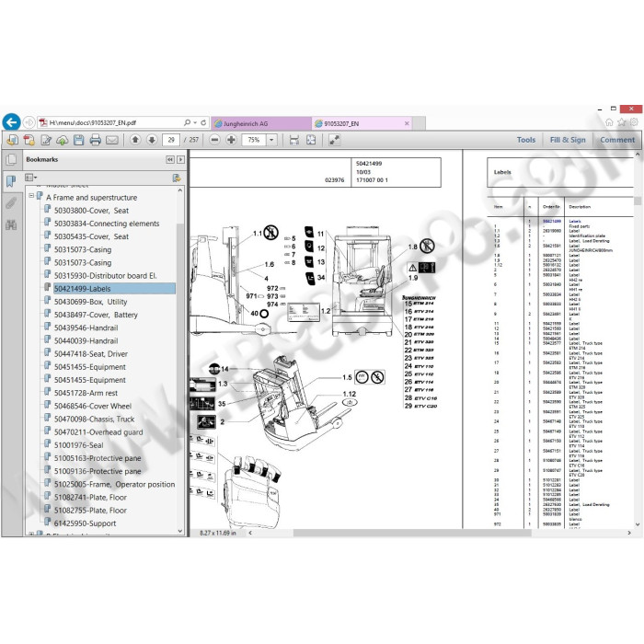
Task: Switch to the Jungheinrich AG tab
Action: [260, 123]
